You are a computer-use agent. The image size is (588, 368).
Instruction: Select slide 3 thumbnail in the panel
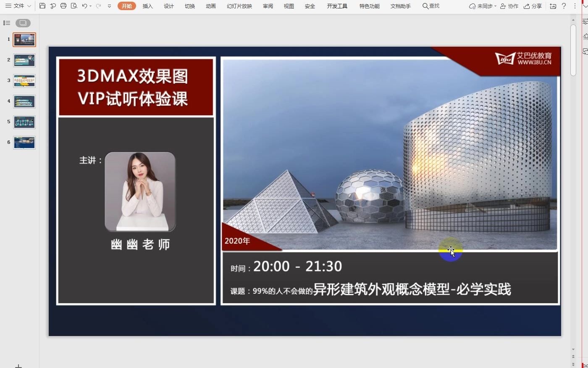point(24,81)
